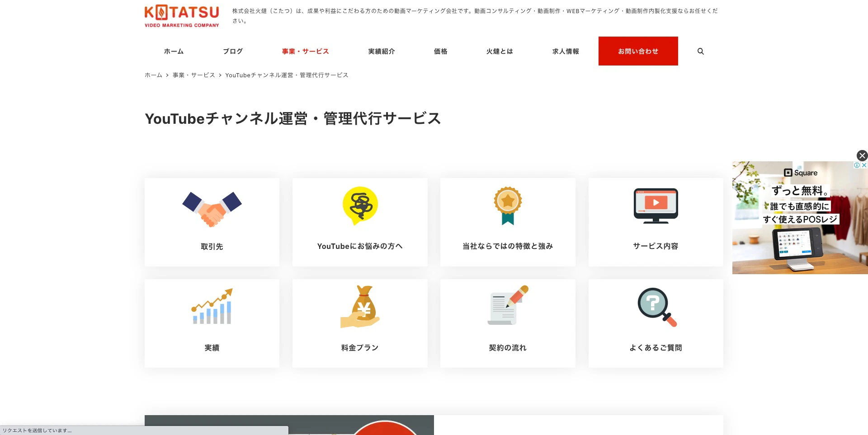
Task: Click the status bar text リクエストを送信しています
Action: pyautogui.click(x=37, y=430)
